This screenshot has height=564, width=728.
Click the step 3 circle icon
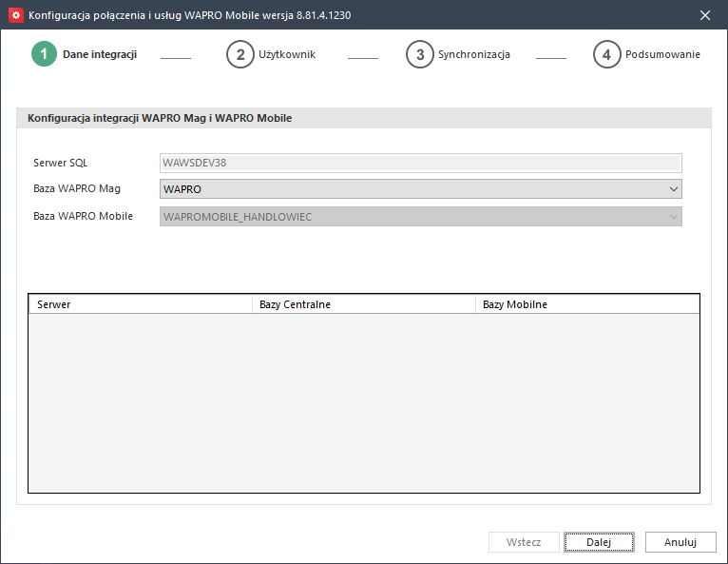tap(419, 54)
